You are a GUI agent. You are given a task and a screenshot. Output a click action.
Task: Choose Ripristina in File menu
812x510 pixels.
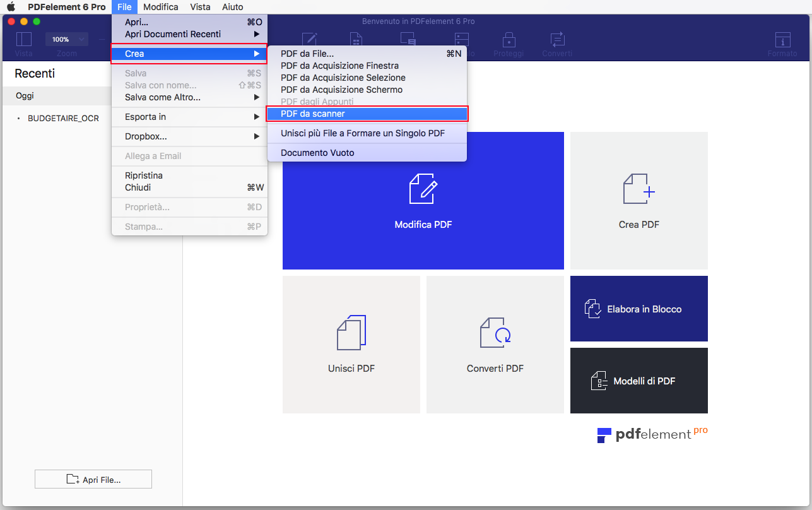point(190,175)
